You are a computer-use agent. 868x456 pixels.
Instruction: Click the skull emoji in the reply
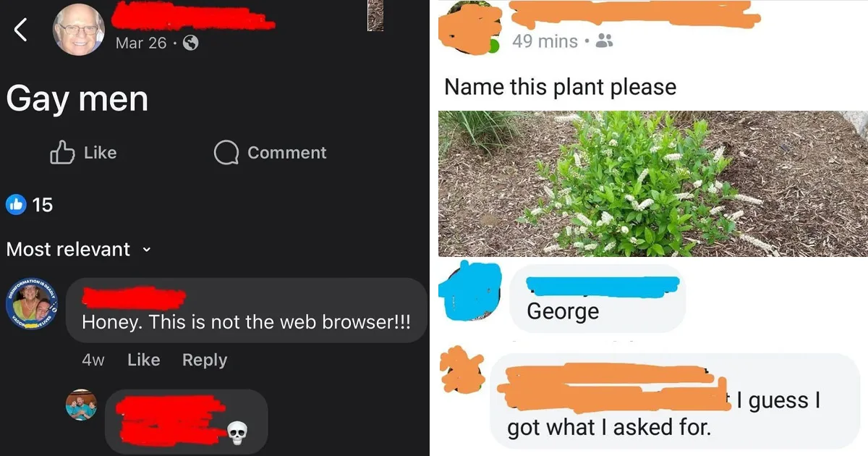coord(237,434)
